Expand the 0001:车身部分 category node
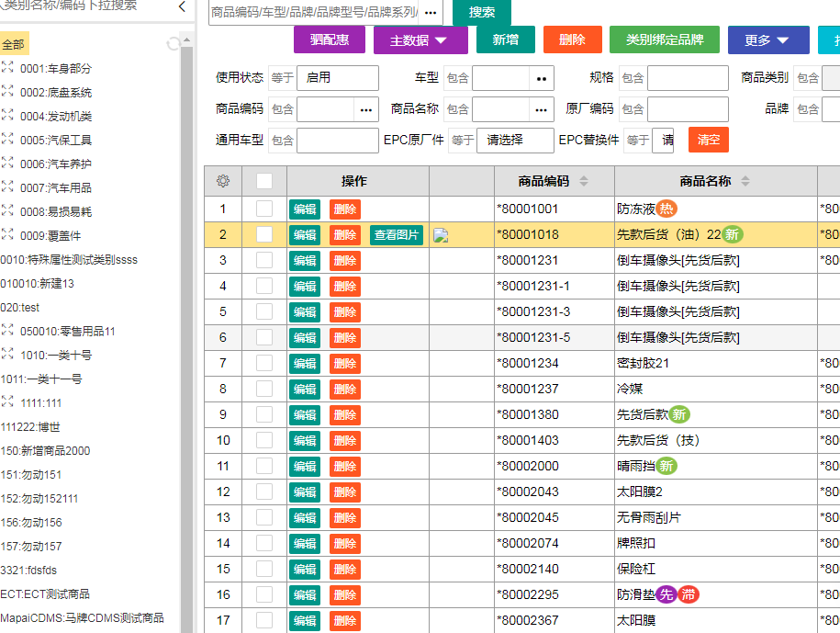This screenshot has width=840, height=633. [7, 68]
